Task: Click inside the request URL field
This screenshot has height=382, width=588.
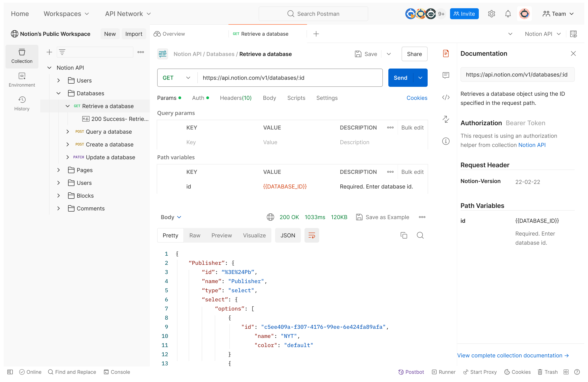Action: point(272,78)
